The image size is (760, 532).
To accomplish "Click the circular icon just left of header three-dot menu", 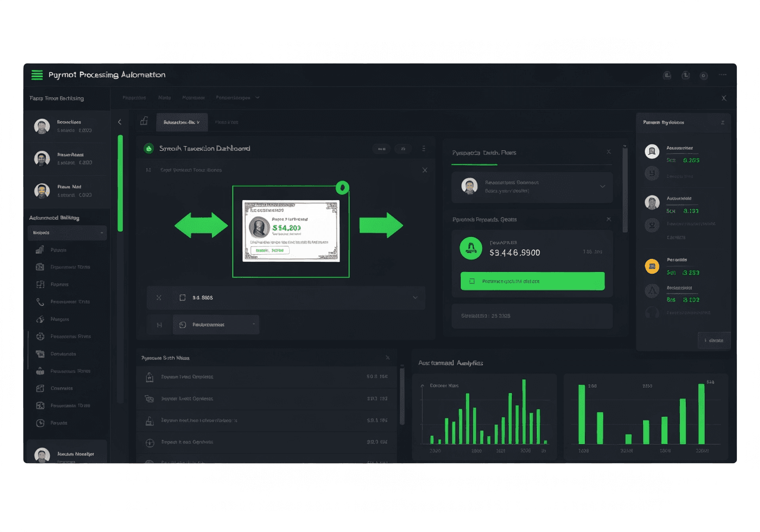I will click(x=704, y=75).
